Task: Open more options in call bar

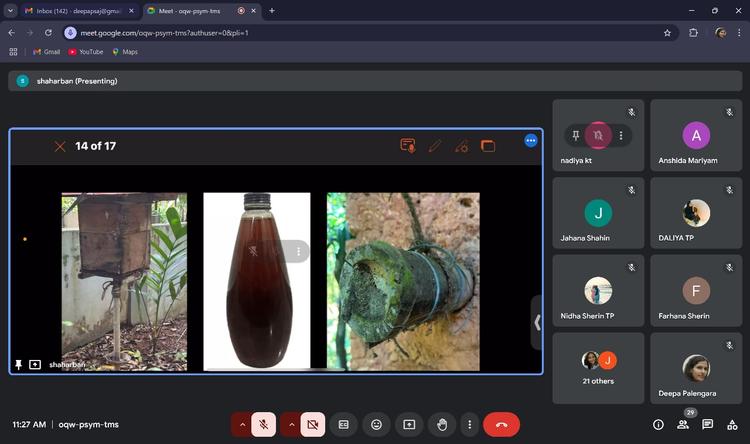Action: click(467, 424)
